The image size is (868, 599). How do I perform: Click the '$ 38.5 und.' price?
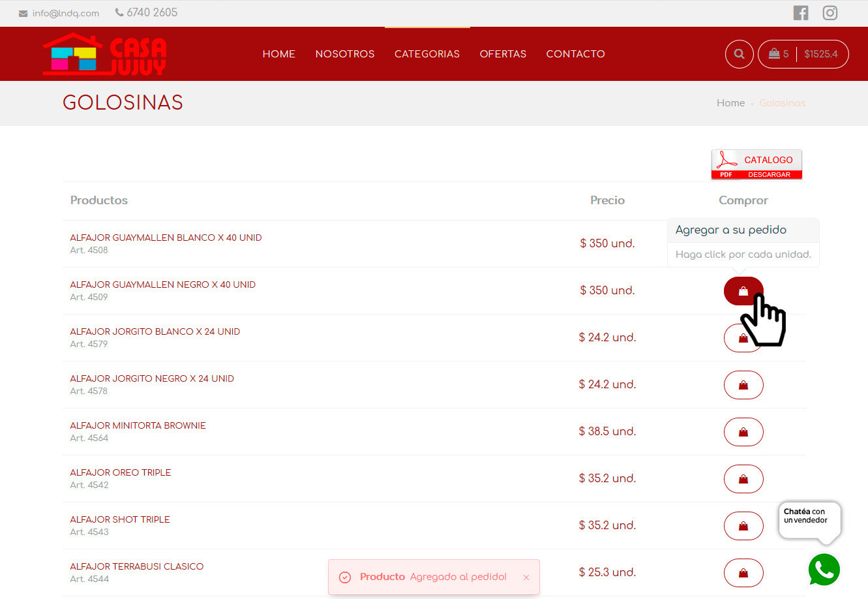(x=607, y=431)
